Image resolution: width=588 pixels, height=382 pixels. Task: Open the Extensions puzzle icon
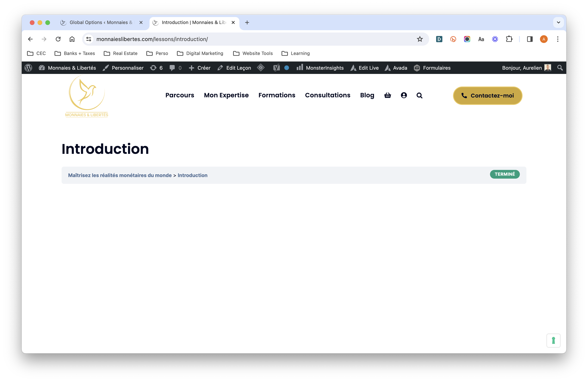pyautogui.click(x=509, y=39)
